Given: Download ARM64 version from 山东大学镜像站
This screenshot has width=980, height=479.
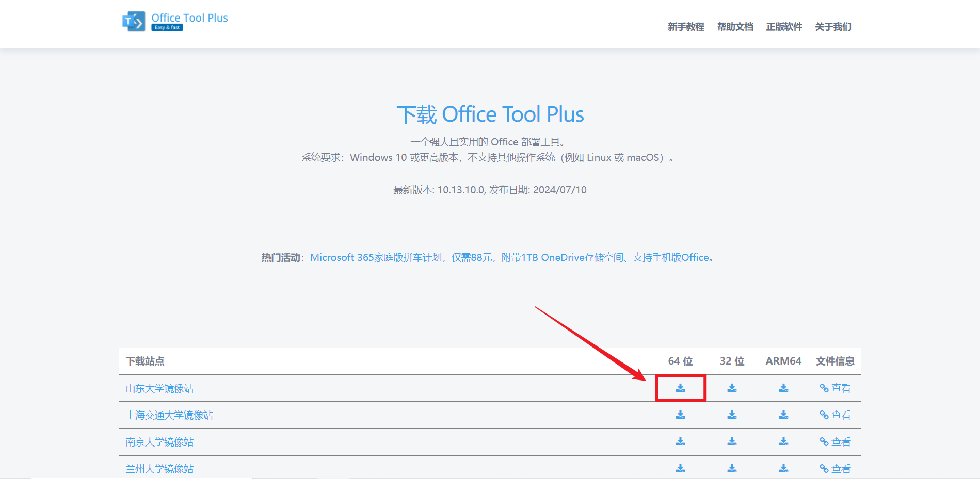Looking at the screenshot, I should (783, 388).
